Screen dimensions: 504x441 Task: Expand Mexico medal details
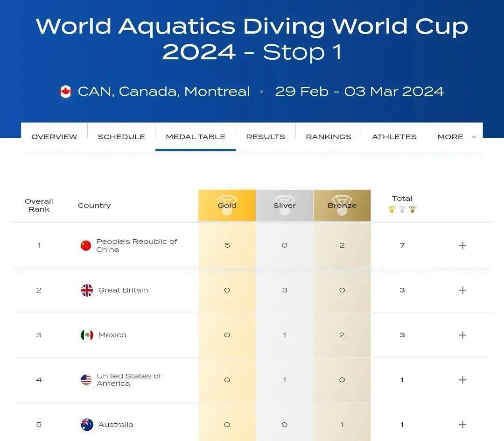(462, 335)
